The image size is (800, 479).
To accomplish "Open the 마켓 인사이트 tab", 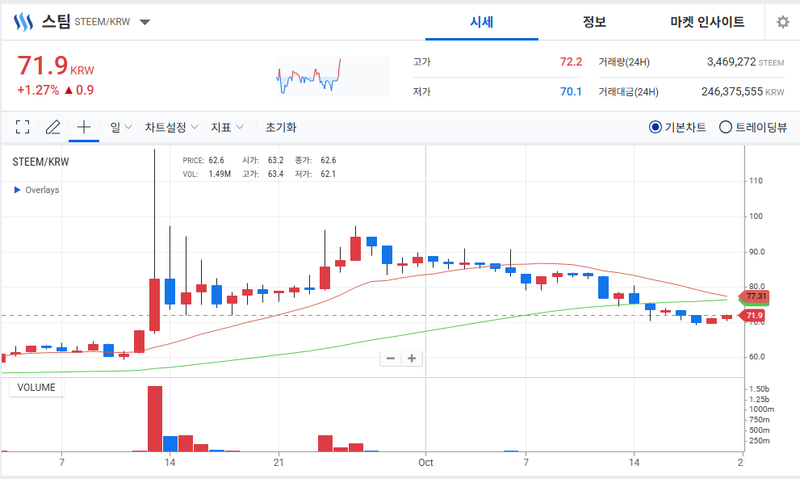I will click(x=707, y=22).
